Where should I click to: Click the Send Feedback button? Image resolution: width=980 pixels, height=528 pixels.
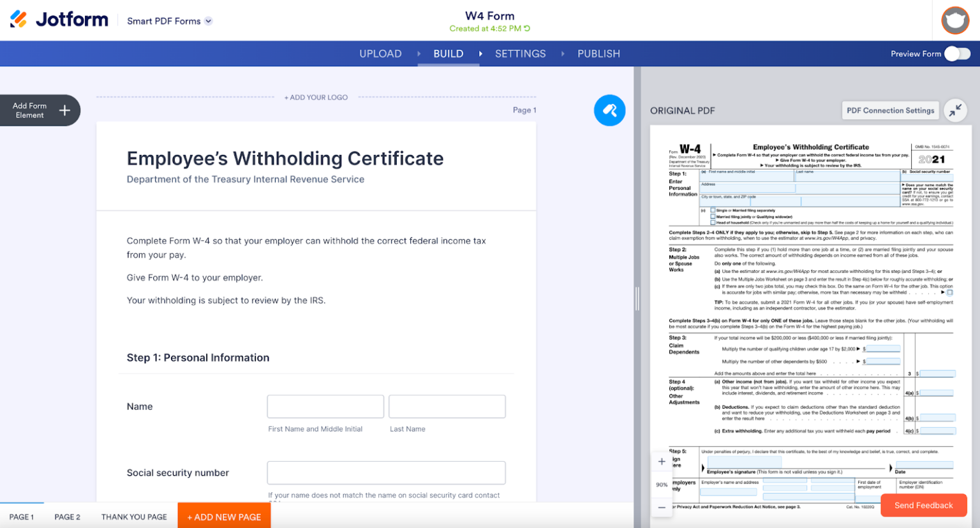923,505
